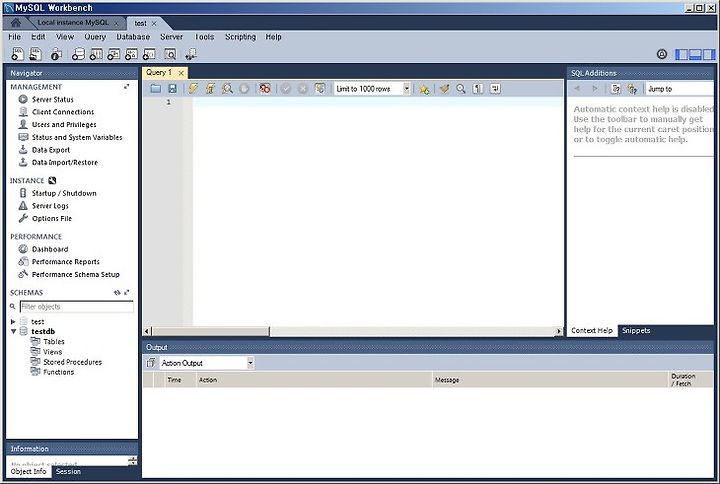Switch to the Session tab

68,471
